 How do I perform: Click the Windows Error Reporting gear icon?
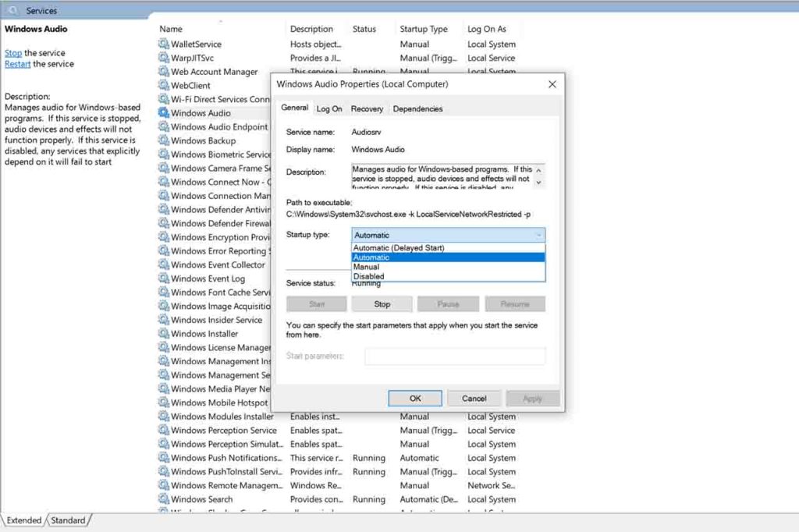[164, 250]
